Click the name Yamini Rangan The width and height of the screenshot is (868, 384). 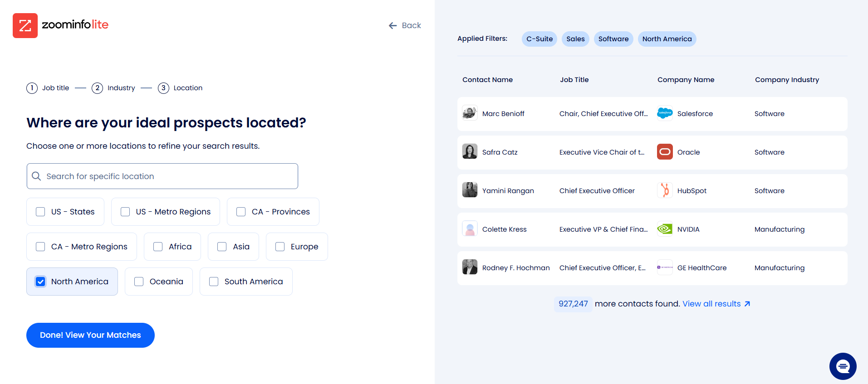508,191
